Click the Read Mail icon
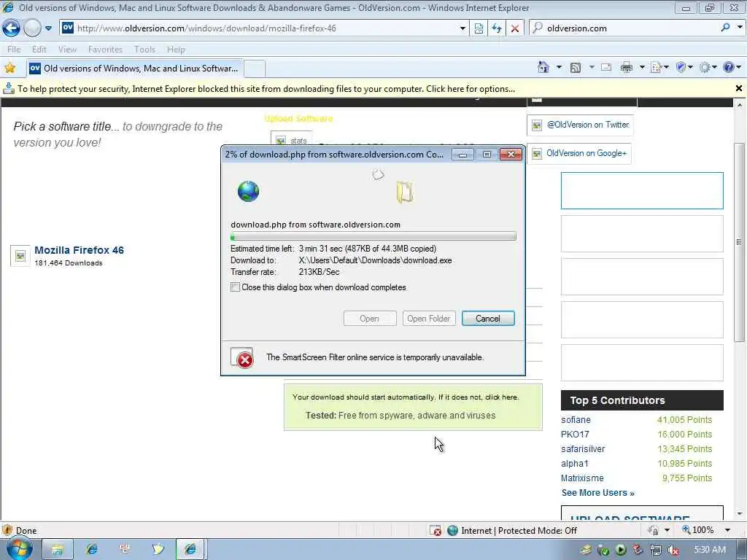 [x=606, y=68]
